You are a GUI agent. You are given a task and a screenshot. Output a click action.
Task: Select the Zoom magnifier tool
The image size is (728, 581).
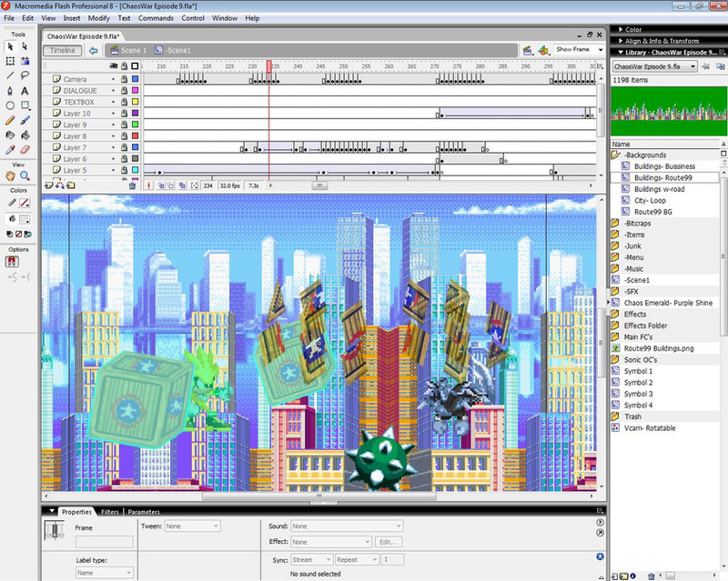tap(25, 175)
